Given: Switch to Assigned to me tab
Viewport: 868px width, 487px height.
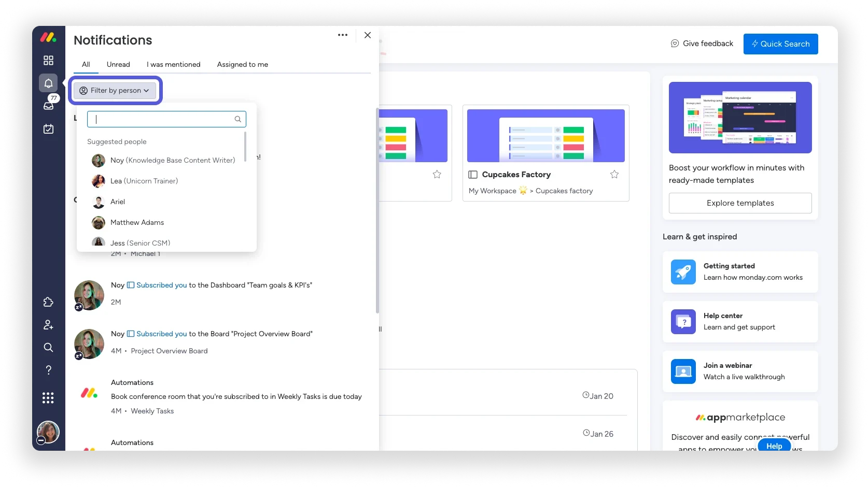Looking at the screenshot, I should (243, 64).
